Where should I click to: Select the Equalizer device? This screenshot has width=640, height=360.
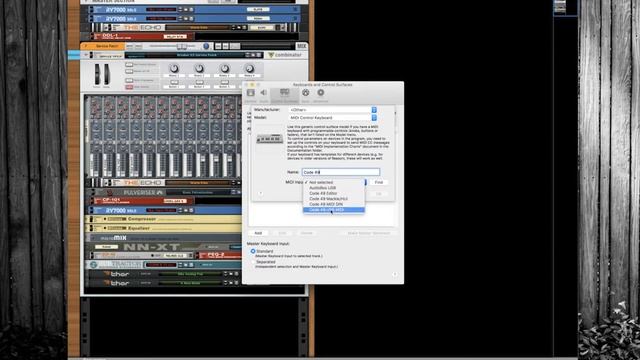pos(163,228)
